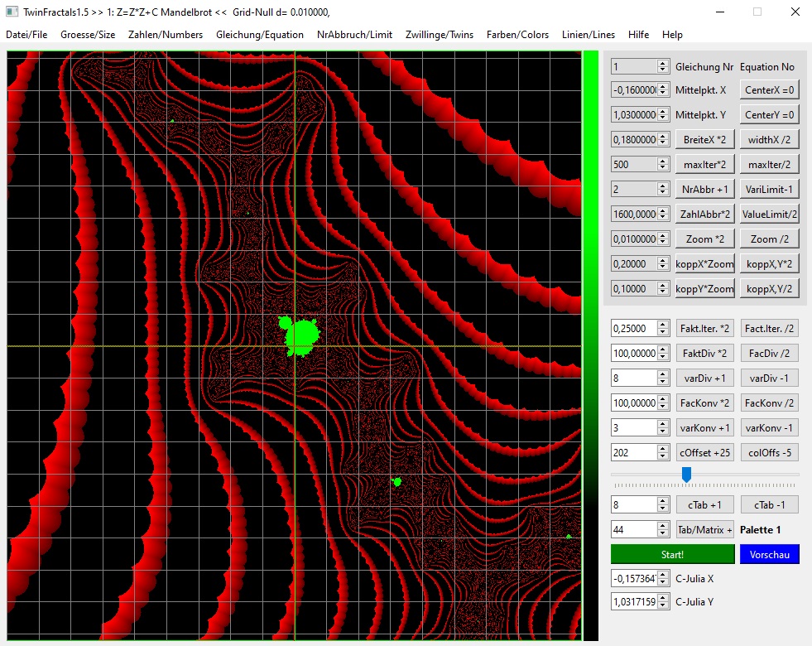The height and width of the screenshot is (646, 812).
Task: Click the cOffset +25 button
Action: click(704, 453)
